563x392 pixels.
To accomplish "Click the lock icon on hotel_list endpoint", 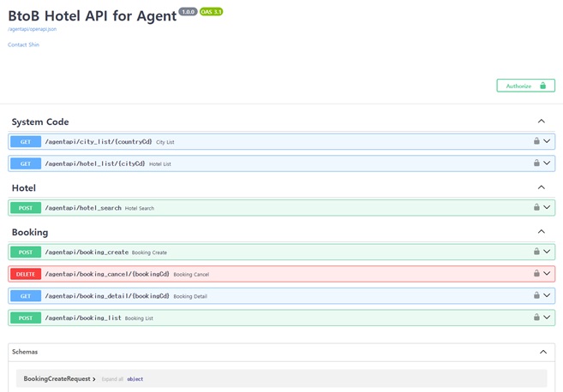I will [536, 163].
